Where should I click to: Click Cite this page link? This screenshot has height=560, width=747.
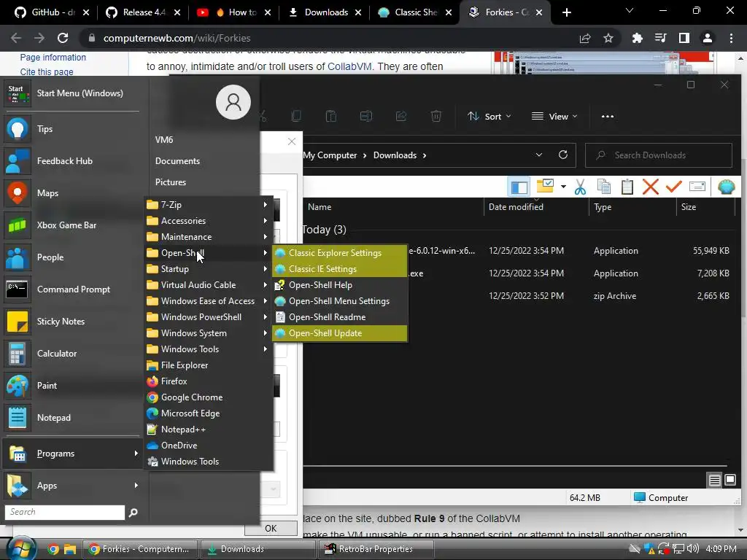point(47,72)
